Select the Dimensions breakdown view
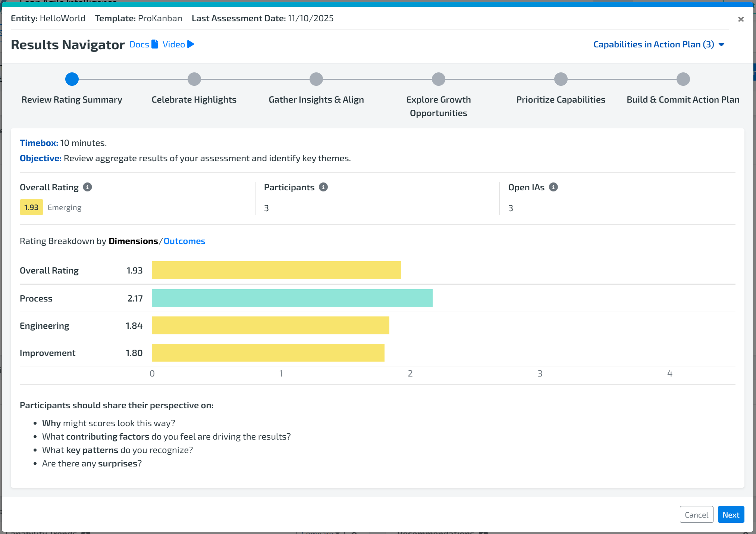756x534 pixels. pos(133,241)
